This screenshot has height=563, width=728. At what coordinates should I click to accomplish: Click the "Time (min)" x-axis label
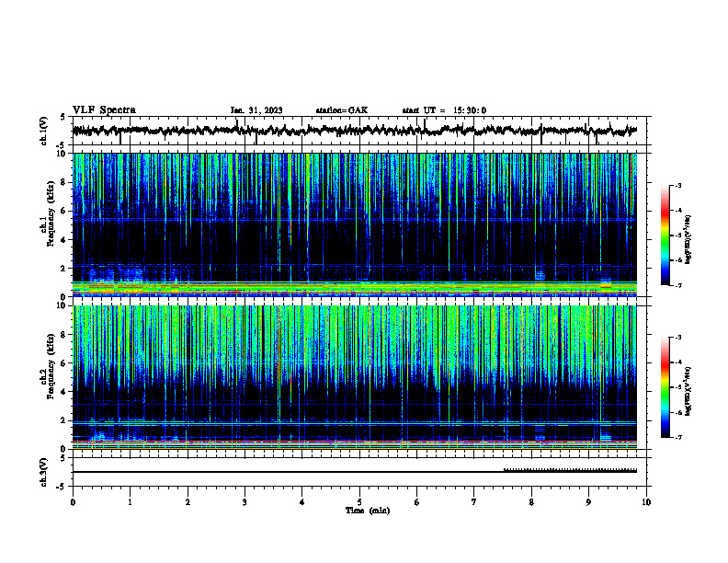pyautogui.click(x=368, y=511)
